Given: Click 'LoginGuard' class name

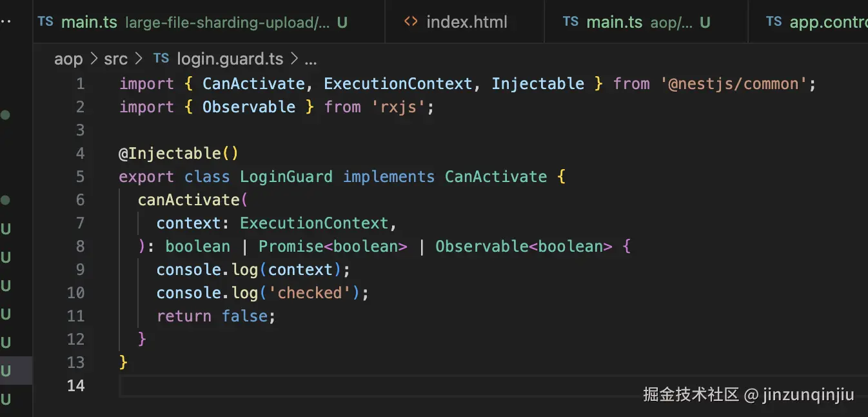Looking at the screenshot, I should tap(286, 177).
